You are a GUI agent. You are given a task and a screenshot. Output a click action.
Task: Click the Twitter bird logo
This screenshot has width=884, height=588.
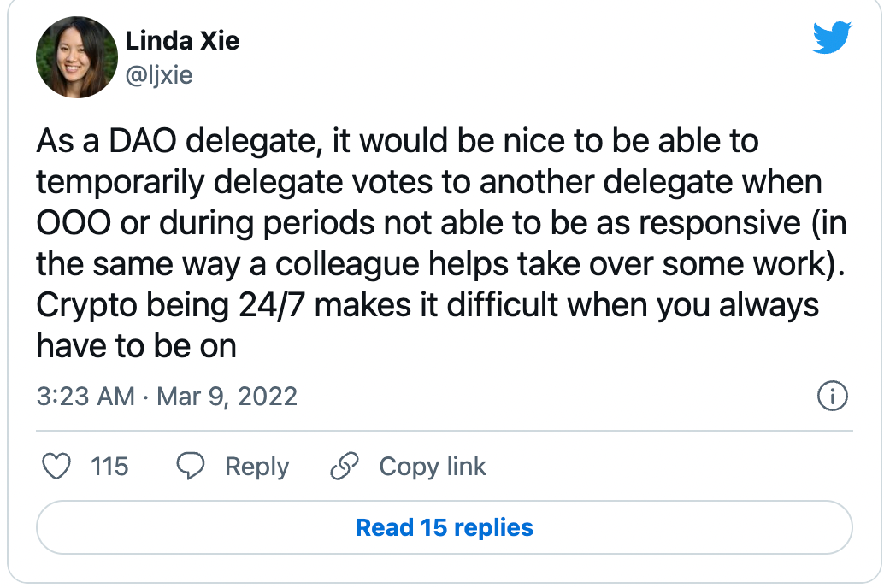pyautogui.click(x=832, y=38)
